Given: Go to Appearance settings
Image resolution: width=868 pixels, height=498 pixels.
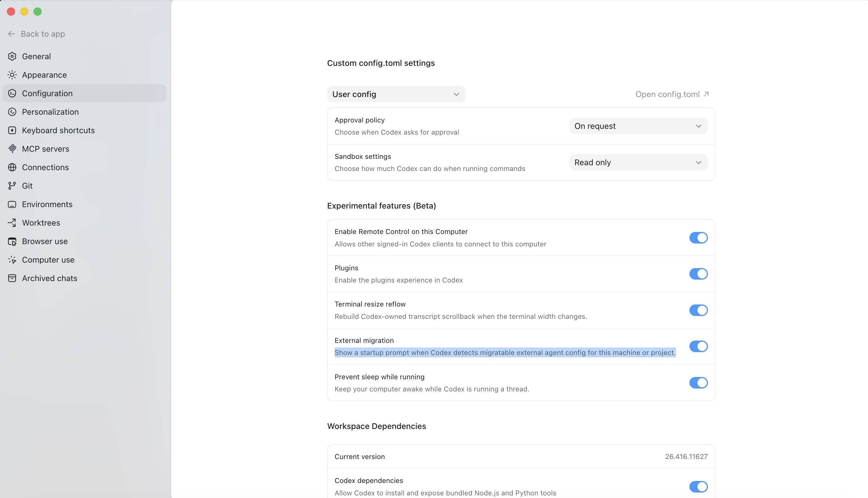Looking at the screenshot, I should point(84,75).
